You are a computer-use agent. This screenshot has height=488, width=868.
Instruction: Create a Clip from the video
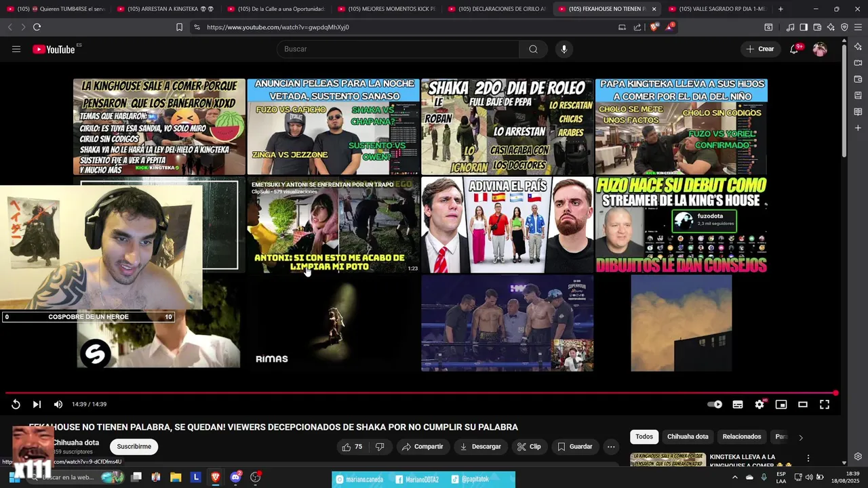click(528, 447)
